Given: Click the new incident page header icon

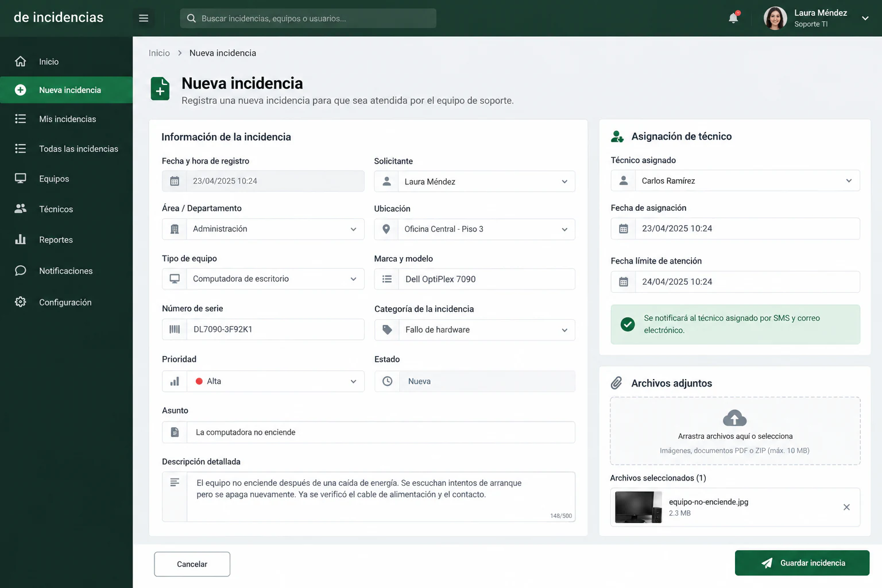Looking at the screenshot, I should point(160,89).
